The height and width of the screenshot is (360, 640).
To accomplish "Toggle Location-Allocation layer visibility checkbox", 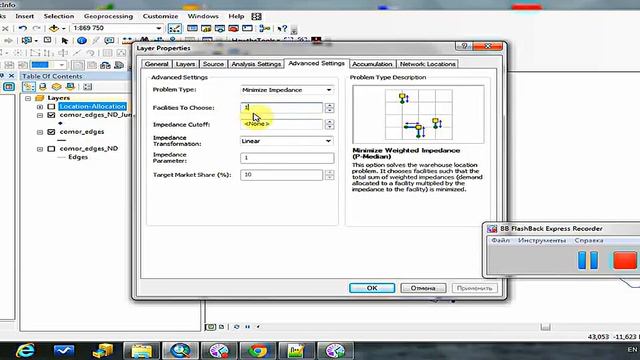I will (x=51, y=107).
